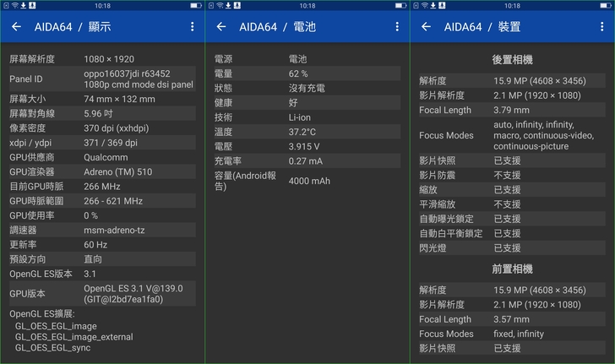Select the GPU使用率 row

pyautogui.click(x=102, y=215)
